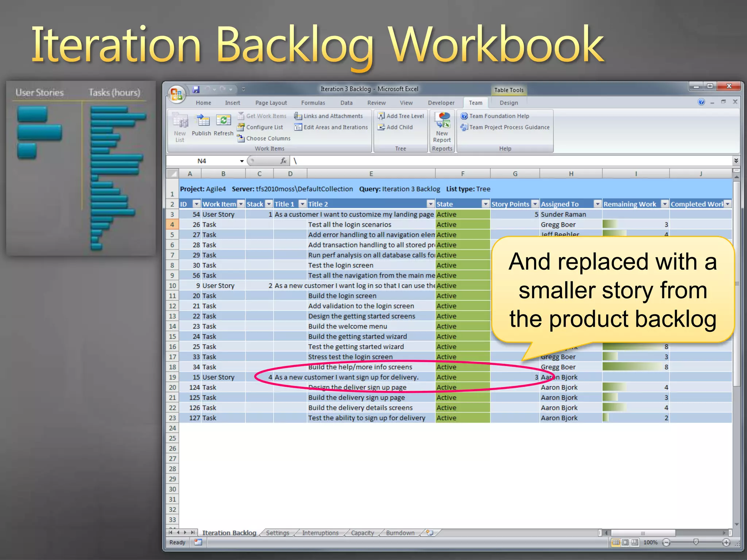
Task: Click Get Work Items
Action: 262,116
